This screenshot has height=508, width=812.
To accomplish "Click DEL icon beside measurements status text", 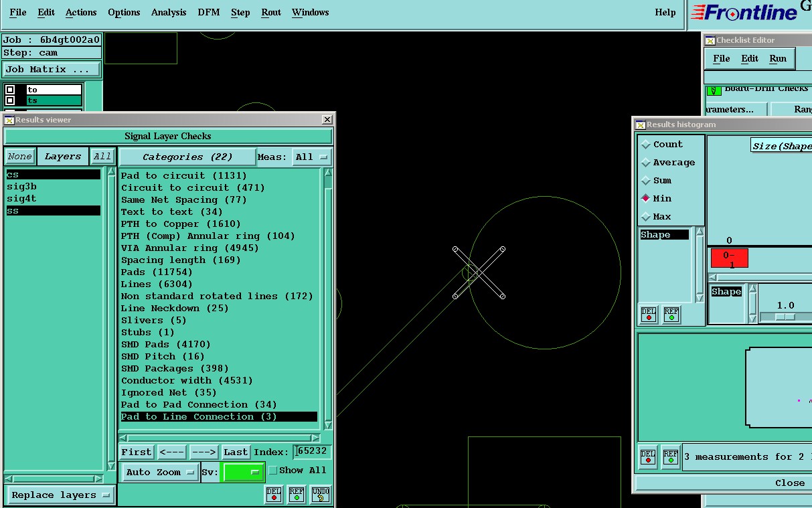I will [648, 456].
